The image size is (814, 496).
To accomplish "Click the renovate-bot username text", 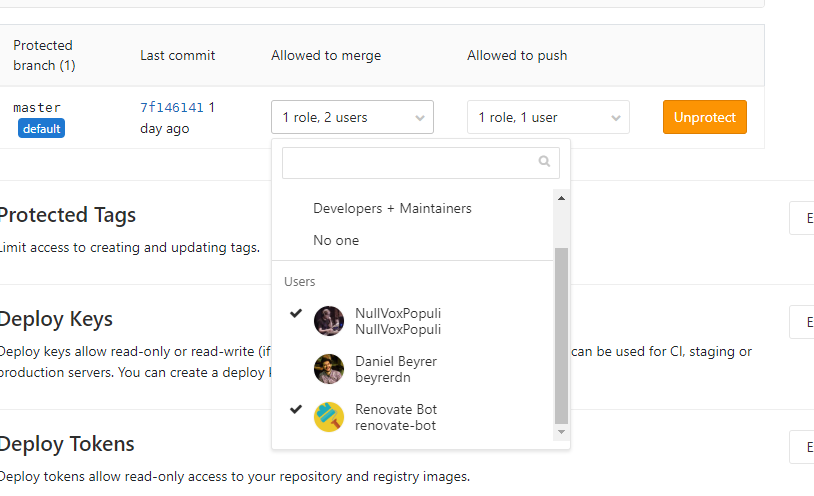I will [396, 425].
